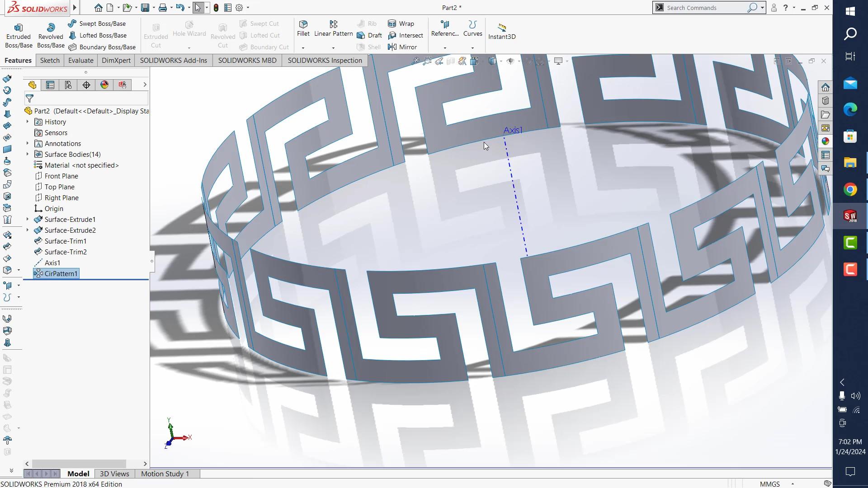
Task: Open File Explorer from taskbar
Action: 850,163
